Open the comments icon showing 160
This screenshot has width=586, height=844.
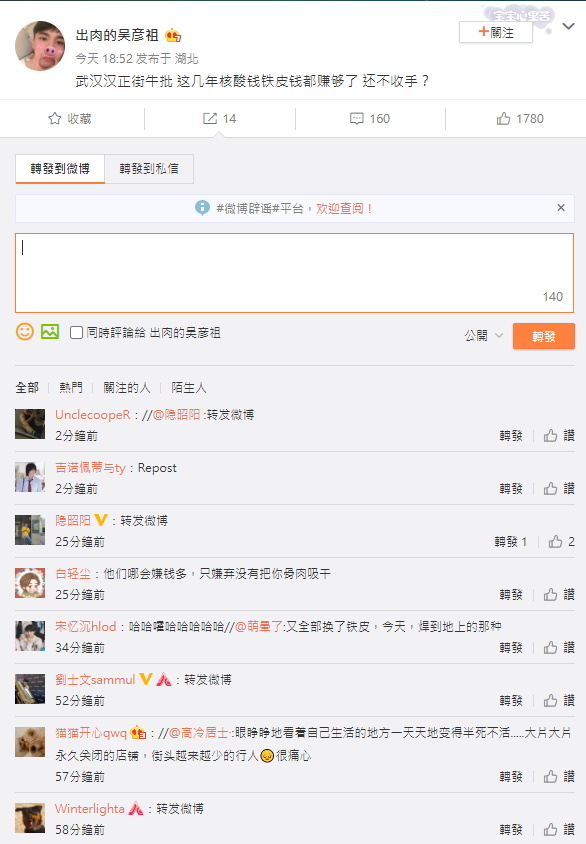pos(356,118)
